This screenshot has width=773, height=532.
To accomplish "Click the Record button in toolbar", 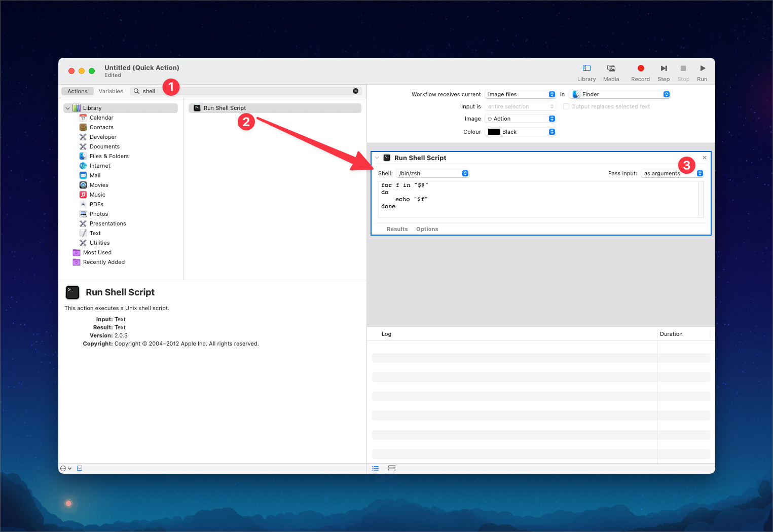I will 640,68.
